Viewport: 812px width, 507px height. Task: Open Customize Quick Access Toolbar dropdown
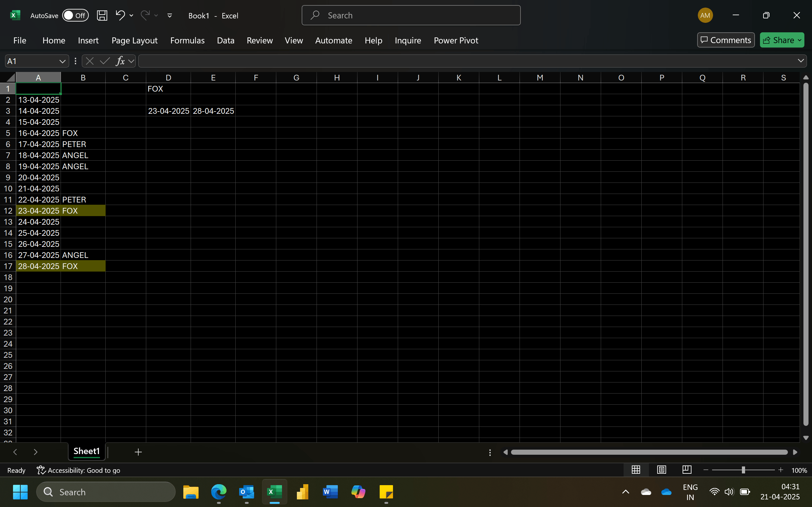coord(170,16)
